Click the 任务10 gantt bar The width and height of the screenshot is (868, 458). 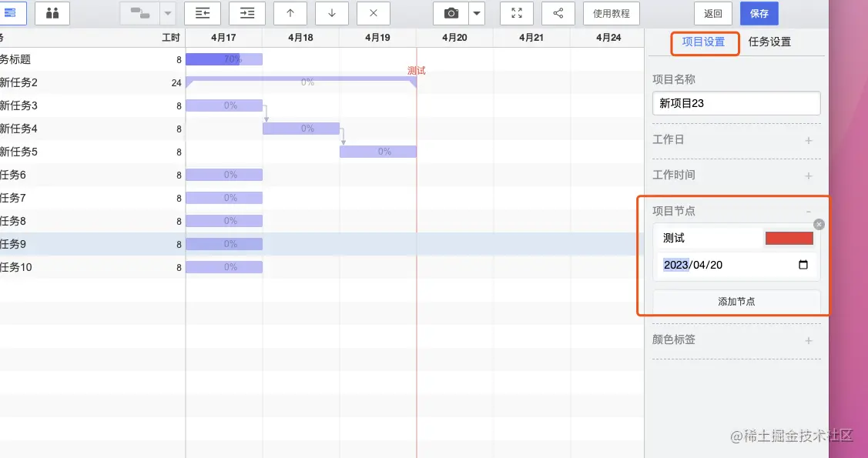click(x=223, y=267)
